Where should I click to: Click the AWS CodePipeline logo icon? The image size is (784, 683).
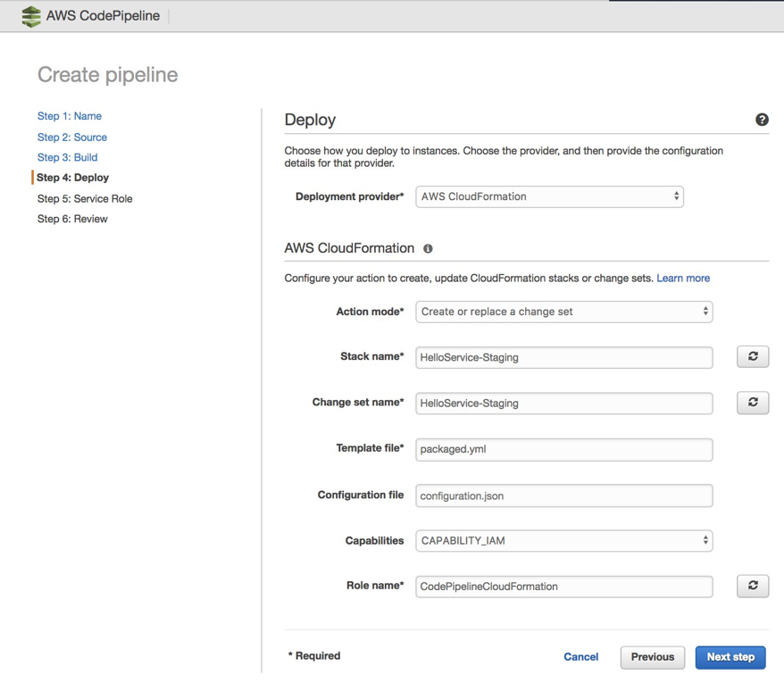(x=31, y=17)
